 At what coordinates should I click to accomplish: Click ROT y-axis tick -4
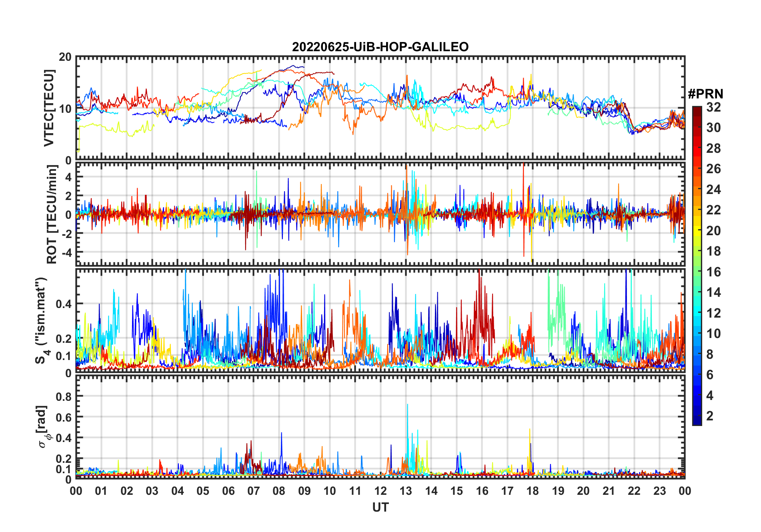(x=66, y=252)
